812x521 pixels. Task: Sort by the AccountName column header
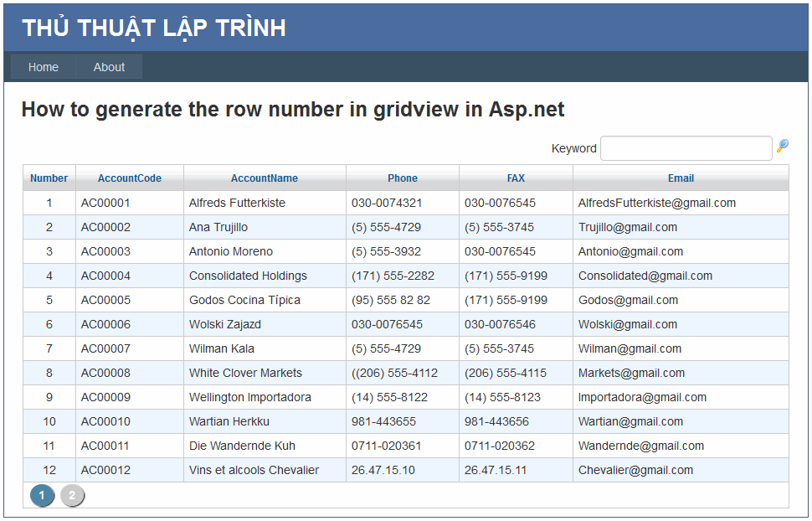coord(265,178)
